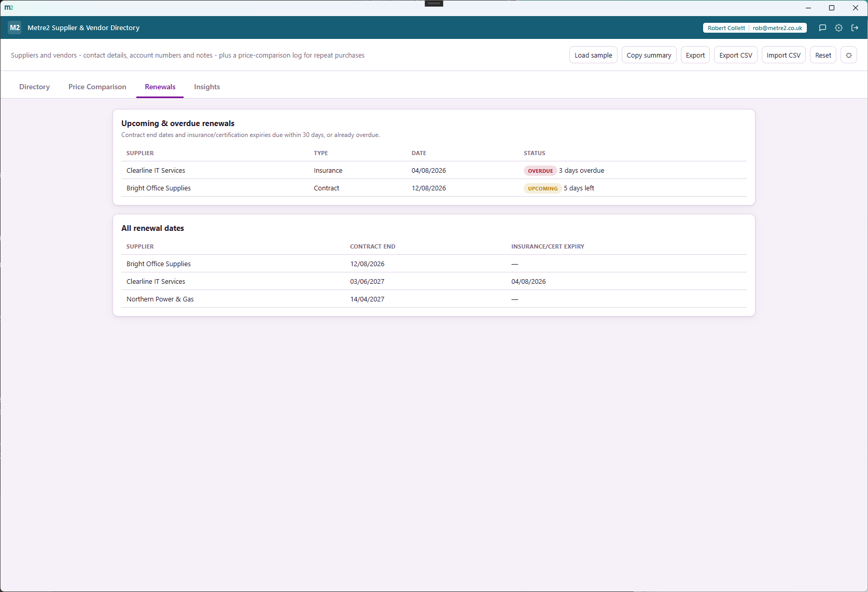Click the UPCOMING status badge
This screenshot has width=868, height=592.
[x=543, y=188]
